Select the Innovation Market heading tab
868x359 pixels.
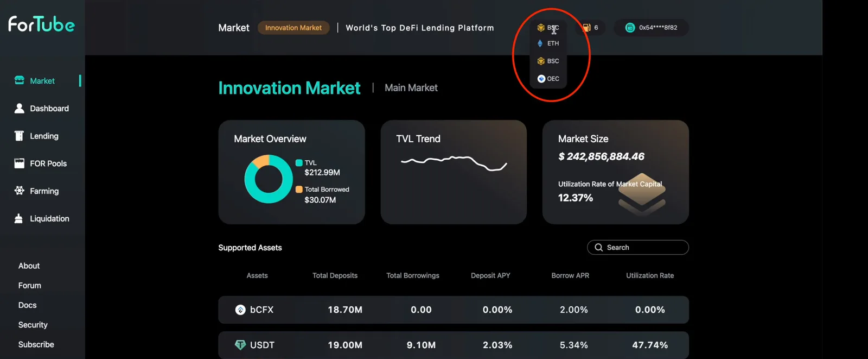[x=289, y=88]
